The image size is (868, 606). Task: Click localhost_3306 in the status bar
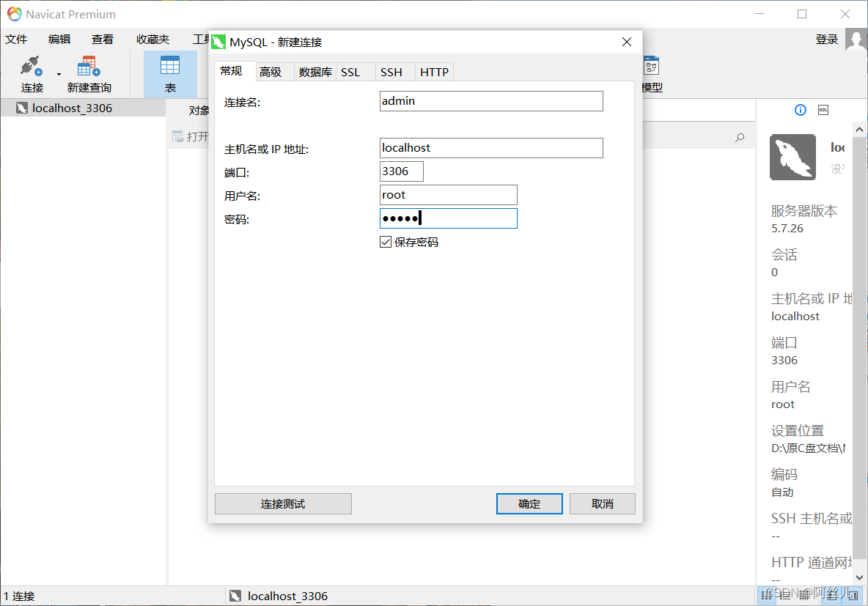(x=287, y=596)
